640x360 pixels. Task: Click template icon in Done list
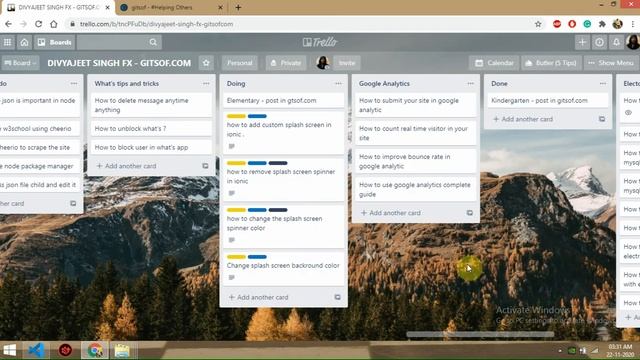coord(602,119)
